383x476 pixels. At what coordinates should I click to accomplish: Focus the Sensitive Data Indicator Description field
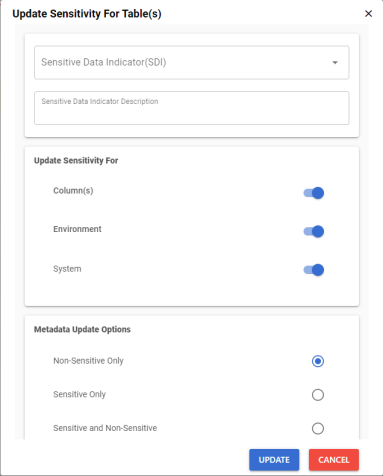192,108
